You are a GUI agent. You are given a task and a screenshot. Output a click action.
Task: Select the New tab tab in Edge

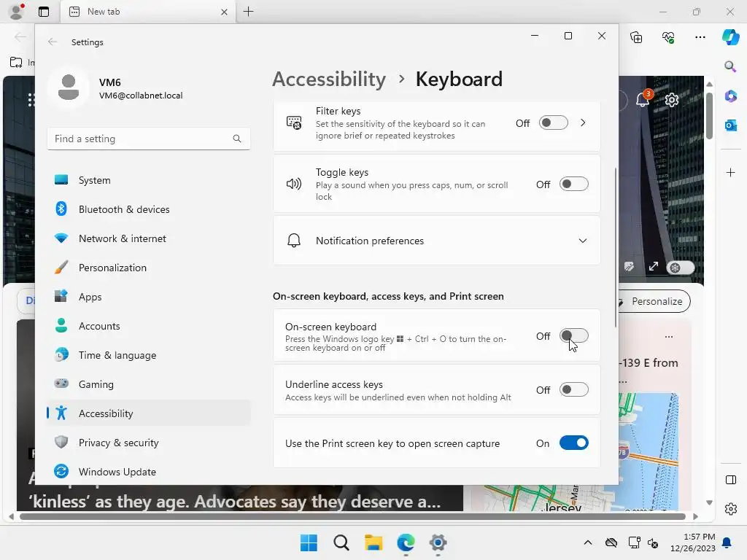pos(147,12)
